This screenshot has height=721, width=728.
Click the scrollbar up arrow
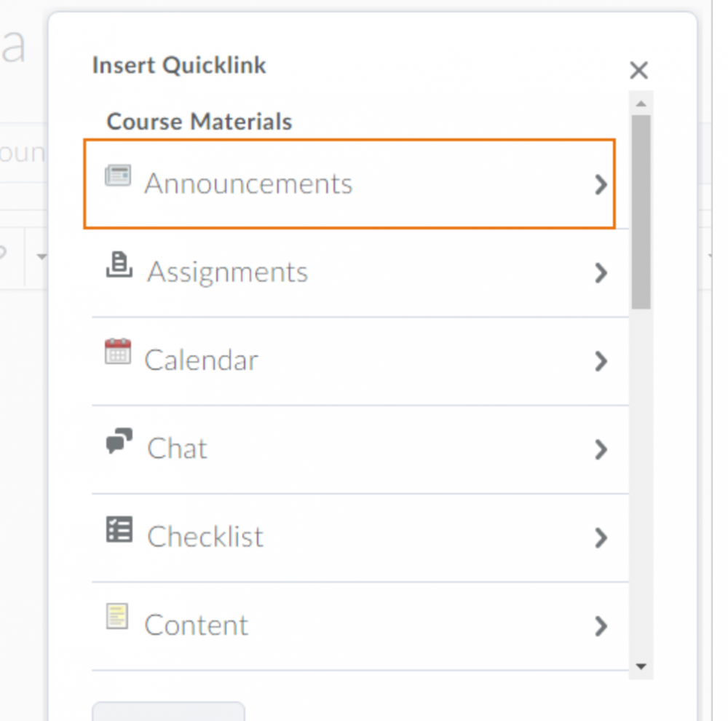[641, 103]
